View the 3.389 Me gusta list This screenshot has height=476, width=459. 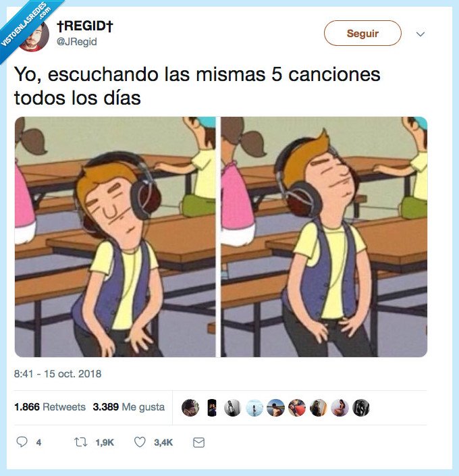[129, 406]
